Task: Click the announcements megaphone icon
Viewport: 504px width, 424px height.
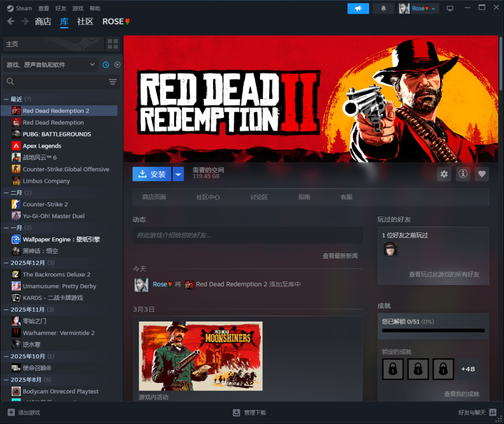Action: click(x=358, y=8)
